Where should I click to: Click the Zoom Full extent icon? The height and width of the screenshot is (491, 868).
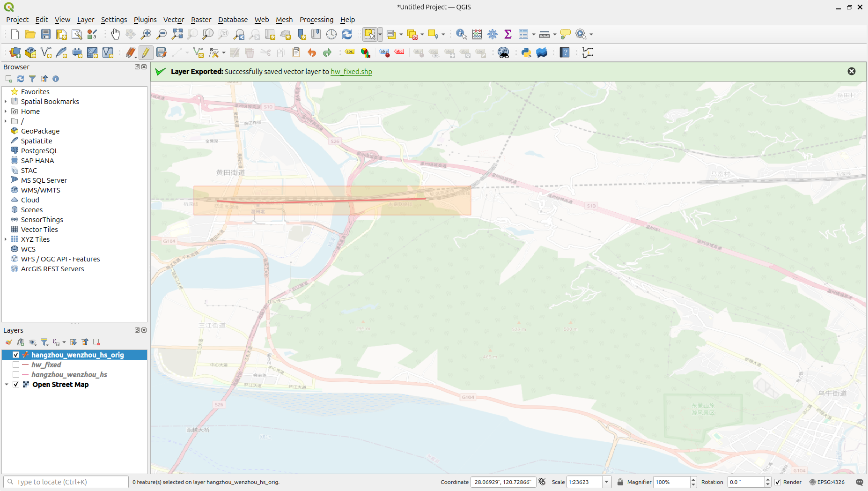[177, 34]
